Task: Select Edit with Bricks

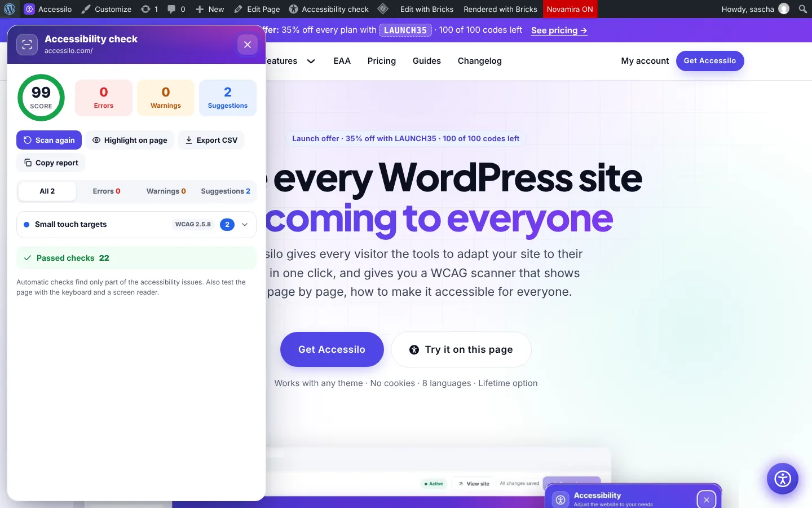Action: (x=427, y=9)
